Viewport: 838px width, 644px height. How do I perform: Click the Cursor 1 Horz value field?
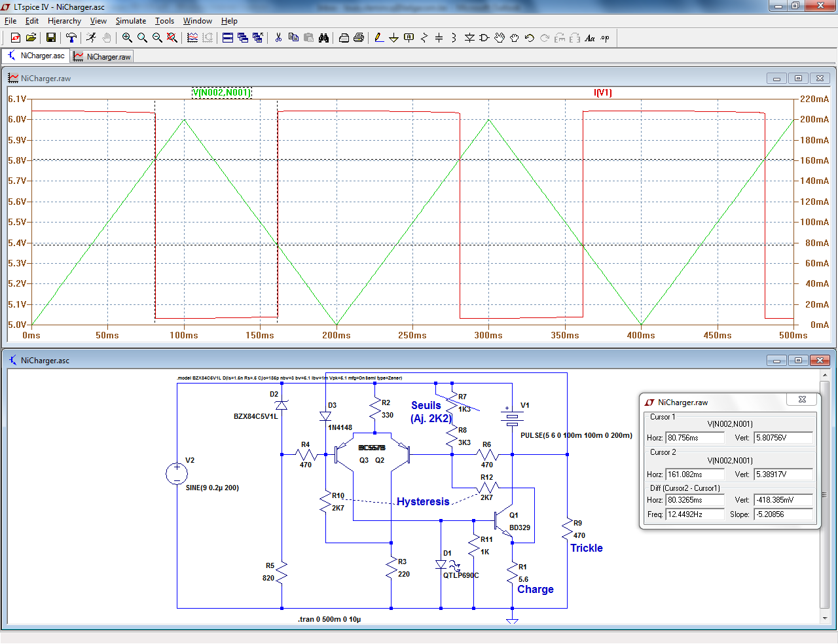pyautogui.click(x=694, y=438)
